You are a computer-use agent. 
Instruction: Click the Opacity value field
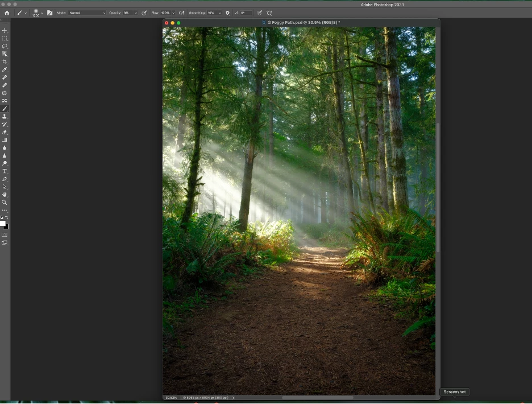click(128, 13)
